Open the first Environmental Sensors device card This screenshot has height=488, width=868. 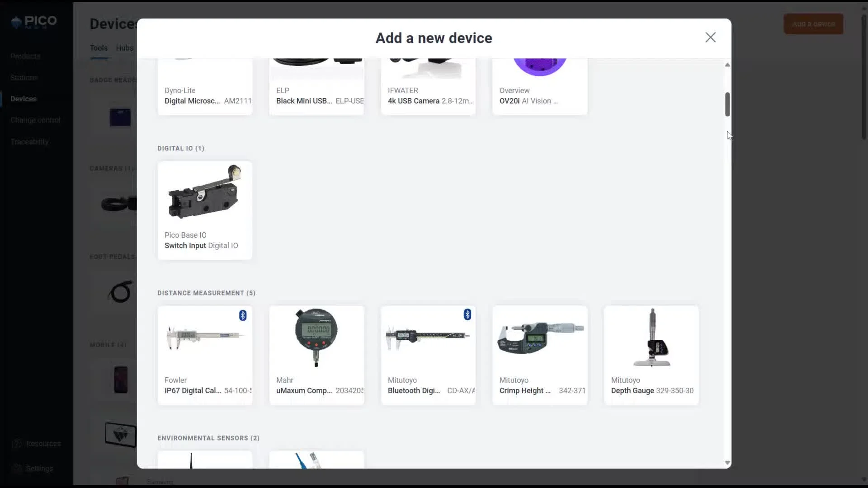(x=205, y=460)
